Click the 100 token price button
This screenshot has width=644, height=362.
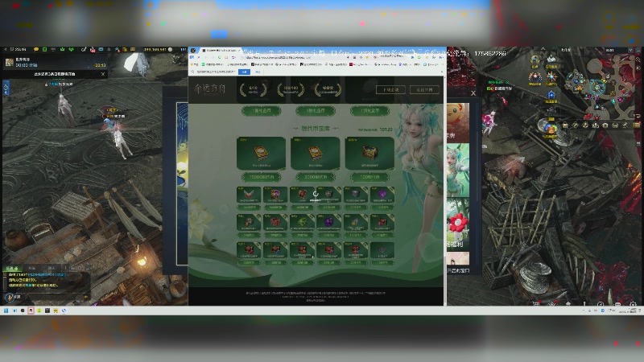pyautogui.click(x=369, y=177)
